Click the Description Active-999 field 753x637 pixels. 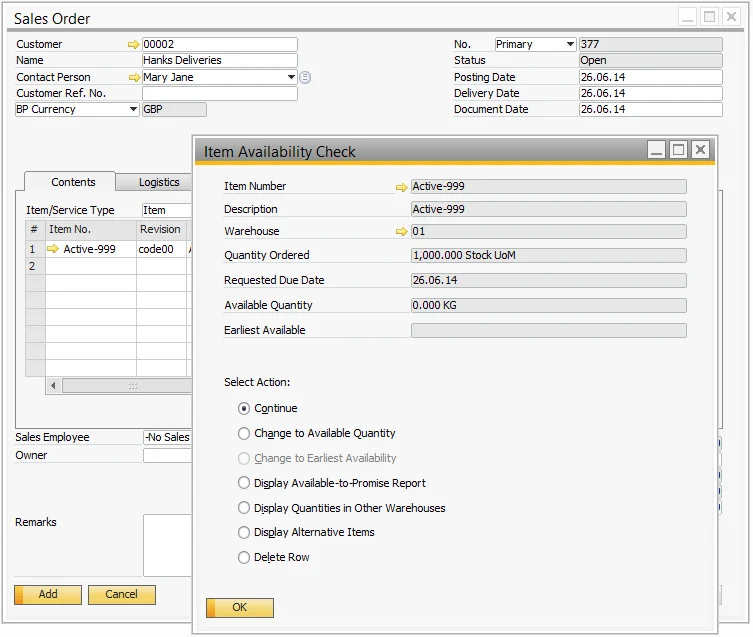point(549,209)
